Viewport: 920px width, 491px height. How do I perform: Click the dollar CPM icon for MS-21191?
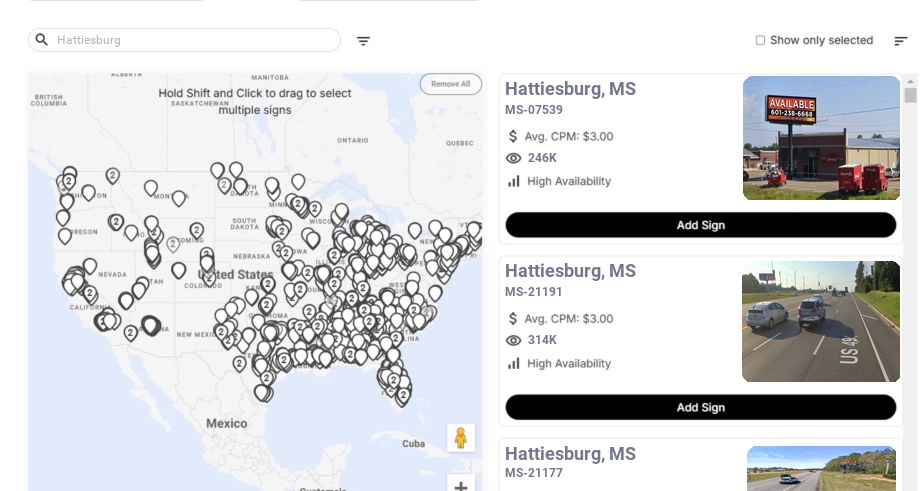514,319
